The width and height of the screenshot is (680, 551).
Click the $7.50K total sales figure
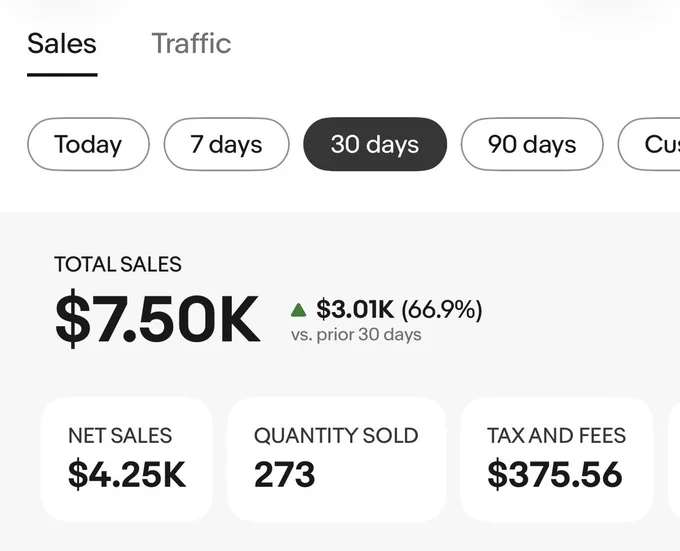(157, 320)
